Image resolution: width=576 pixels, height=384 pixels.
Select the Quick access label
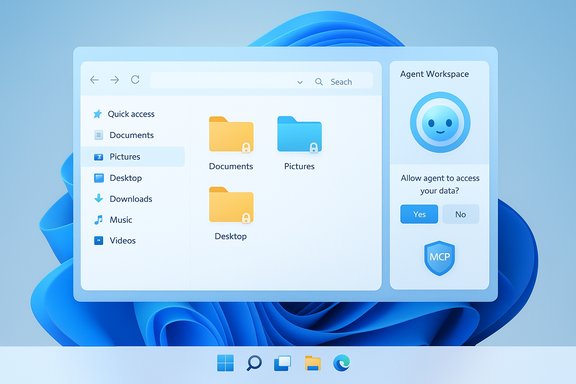point(131,114)
